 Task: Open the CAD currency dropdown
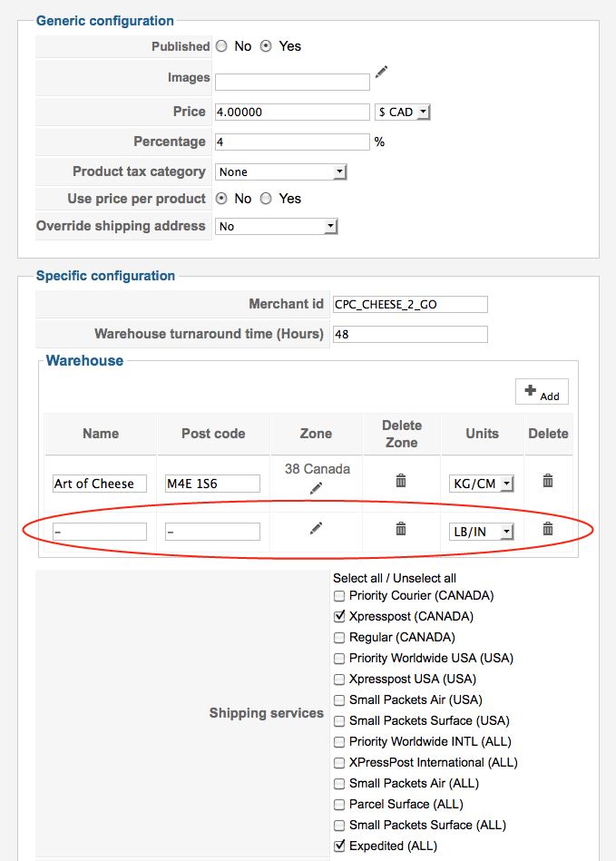click(x=403, y=113)
